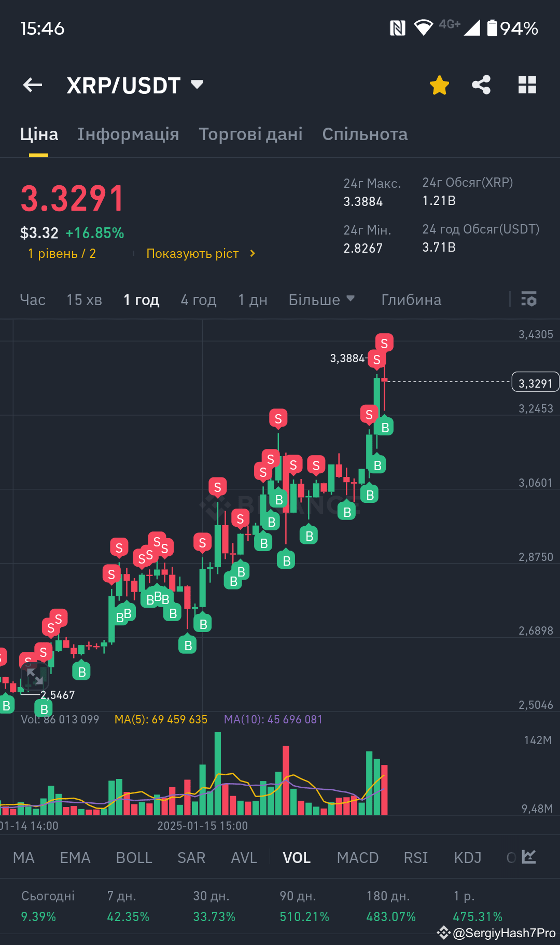Screen dimensions: 560x945
Task: Tap the main price 3.3291
Action: [x=72, y=199]
